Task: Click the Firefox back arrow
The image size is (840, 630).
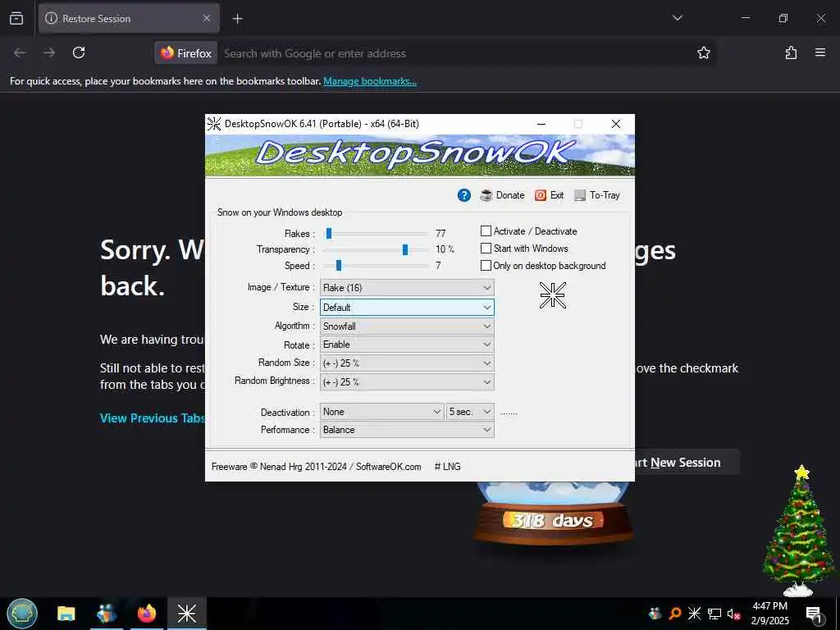Action: (20, 52)
